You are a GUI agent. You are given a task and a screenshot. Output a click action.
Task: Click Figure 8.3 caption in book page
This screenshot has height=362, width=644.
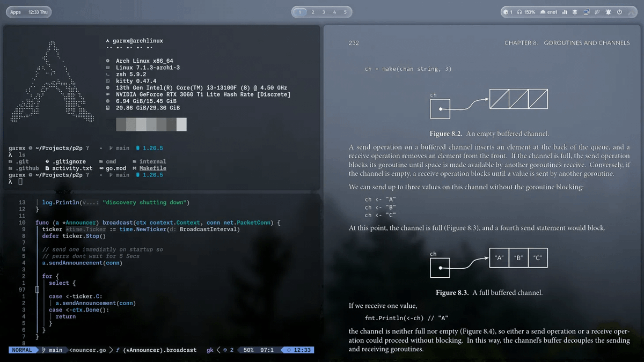(x=489, y=293)
